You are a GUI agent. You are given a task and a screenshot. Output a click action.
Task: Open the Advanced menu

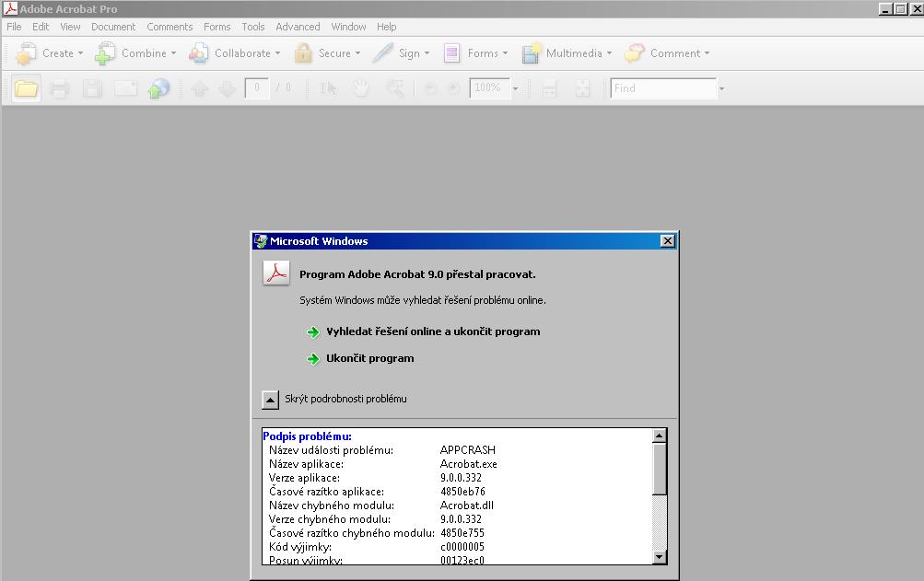click(298, 27)
